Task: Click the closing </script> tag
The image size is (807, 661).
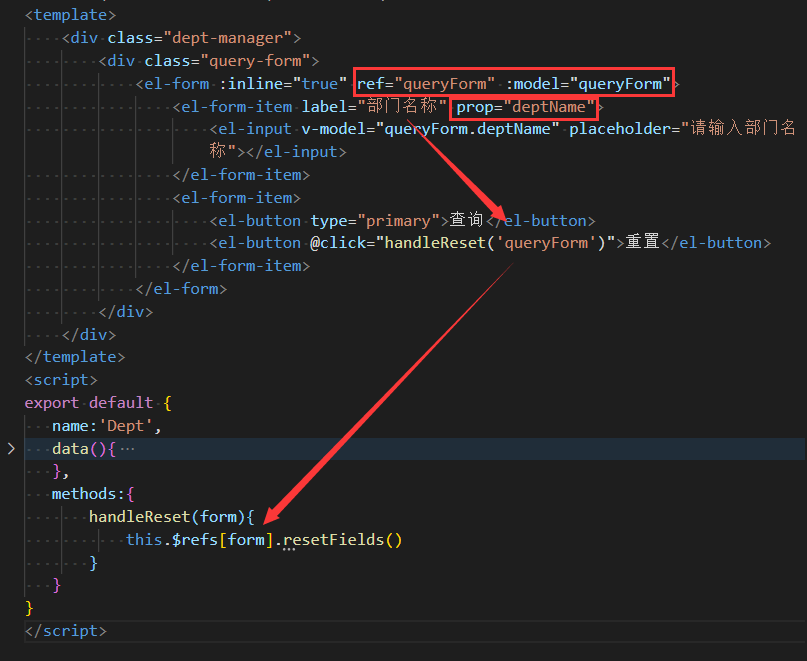Action: click(x=66, y=631)
